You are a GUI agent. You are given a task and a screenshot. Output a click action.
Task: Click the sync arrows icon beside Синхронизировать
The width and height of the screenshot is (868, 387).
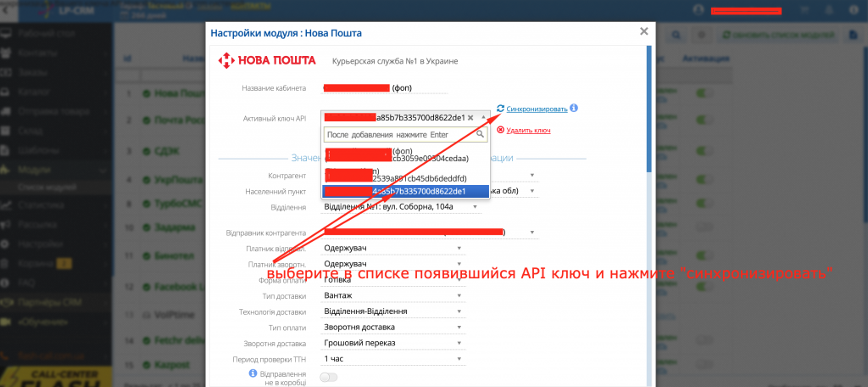pyautogui.click(x=500, y=109)
